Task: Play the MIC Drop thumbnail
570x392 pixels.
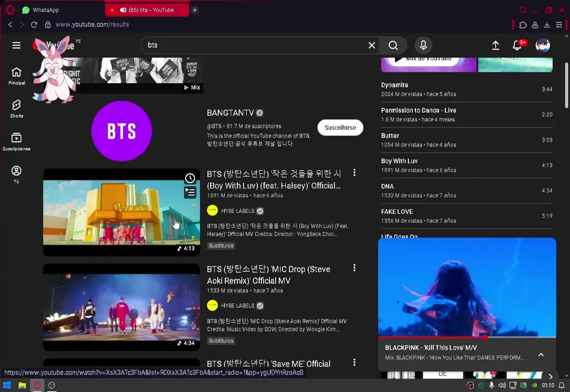Action: (x=121, y=307)
